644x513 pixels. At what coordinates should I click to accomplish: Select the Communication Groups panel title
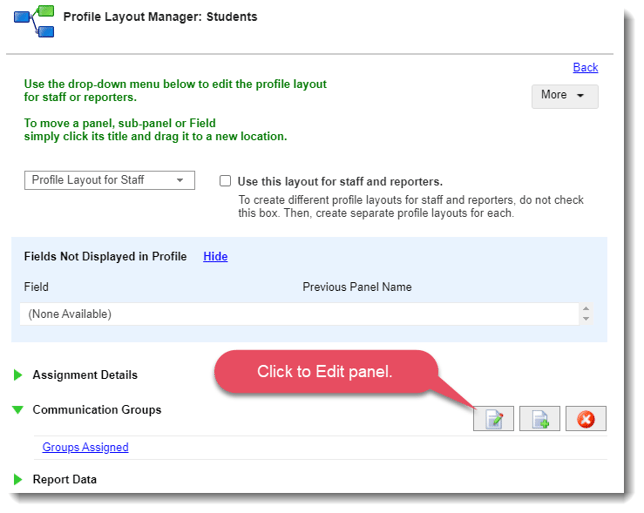(x=97, y=410)
